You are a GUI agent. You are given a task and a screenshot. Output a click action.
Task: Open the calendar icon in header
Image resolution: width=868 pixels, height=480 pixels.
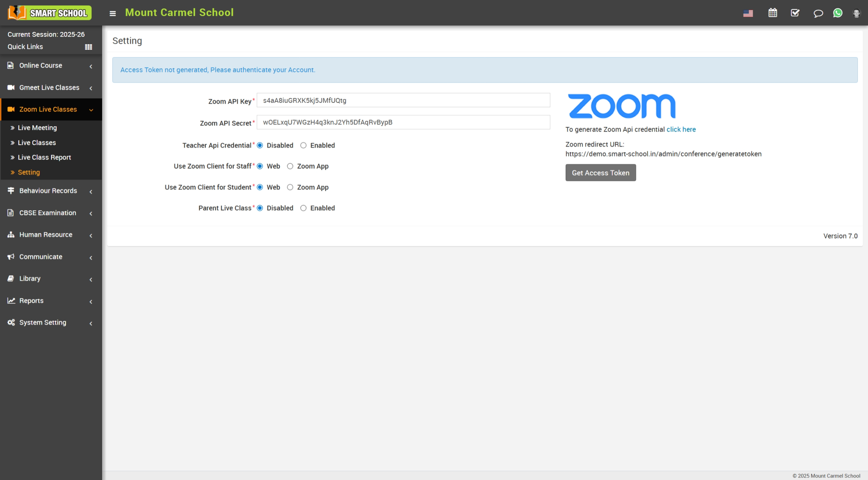(x=772, y=13)
